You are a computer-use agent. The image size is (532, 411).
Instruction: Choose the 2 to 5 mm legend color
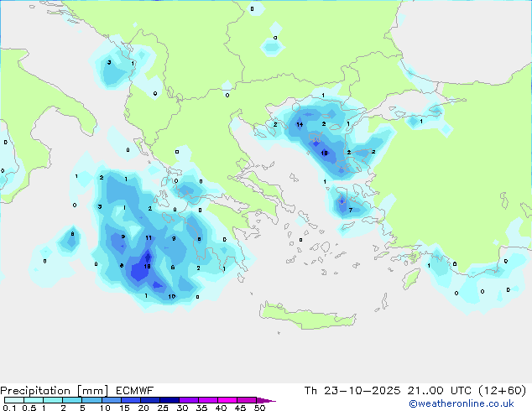72,400
